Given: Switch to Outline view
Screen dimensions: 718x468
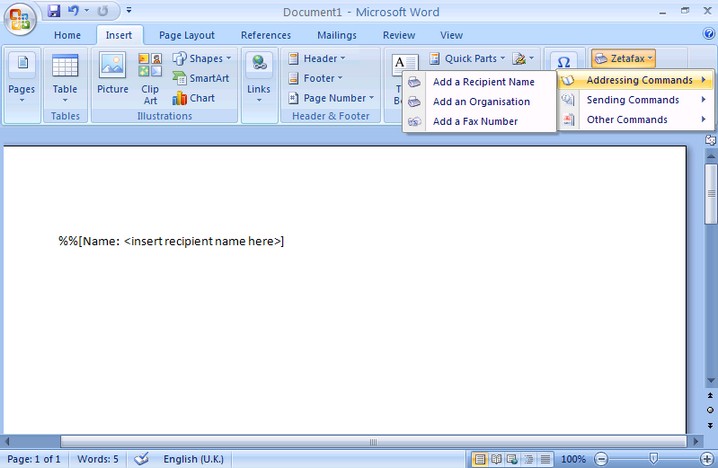Looking at the screenshot, I should 529,458.
